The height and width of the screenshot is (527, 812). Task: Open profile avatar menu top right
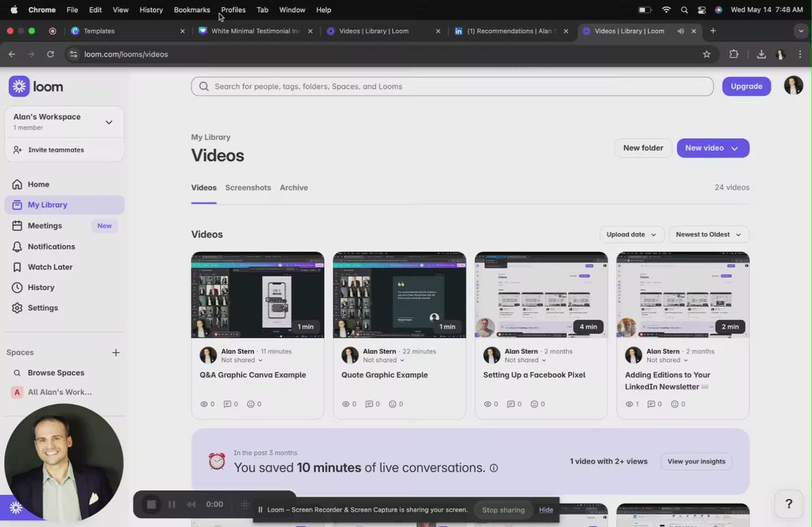(x=794, y=86)
